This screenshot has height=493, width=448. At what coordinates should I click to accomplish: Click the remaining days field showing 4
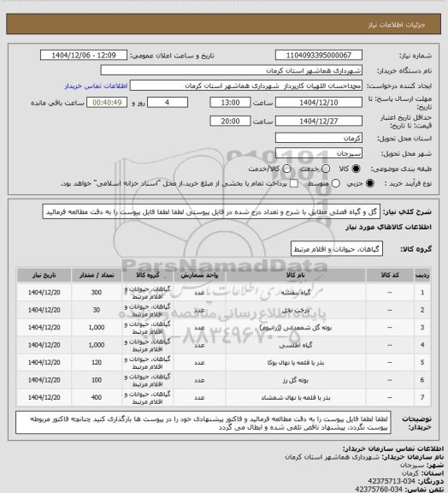point(168,103)
